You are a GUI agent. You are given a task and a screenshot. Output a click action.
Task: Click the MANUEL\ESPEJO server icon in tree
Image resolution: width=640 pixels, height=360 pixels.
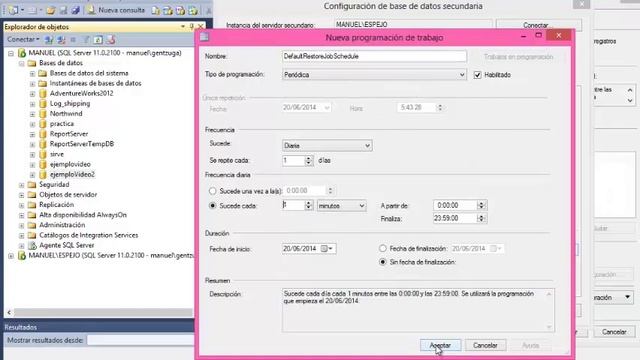pyautogui.click(x=22, y=256)
